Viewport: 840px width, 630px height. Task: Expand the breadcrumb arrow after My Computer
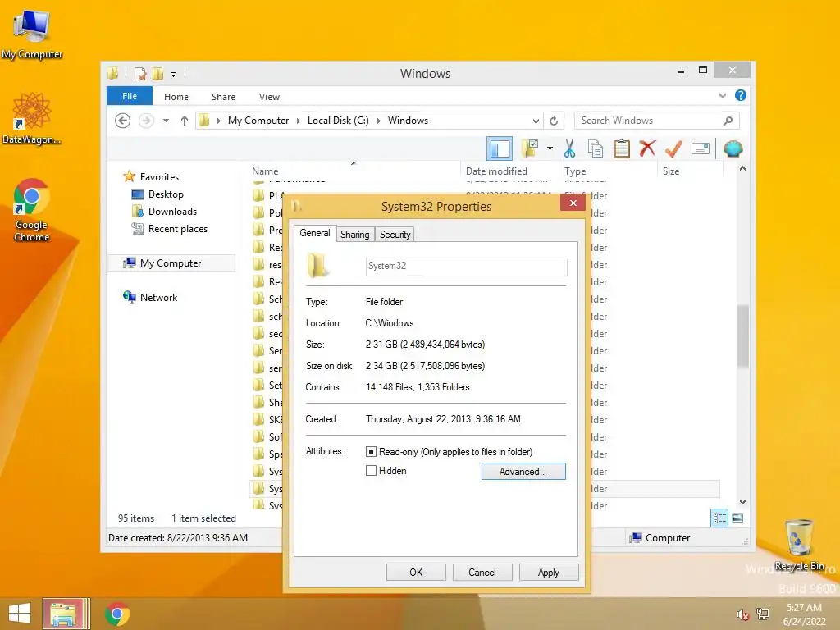(x=299, y=121)
